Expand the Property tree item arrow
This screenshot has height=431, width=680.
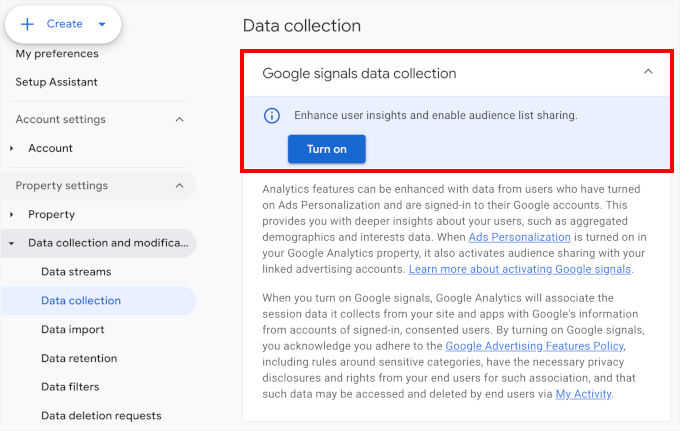12,215
